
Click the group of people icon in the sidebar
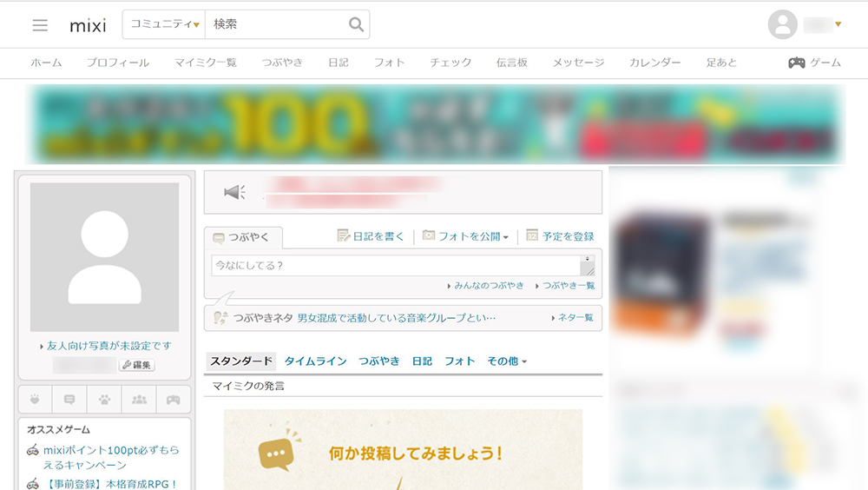[139, 400]
